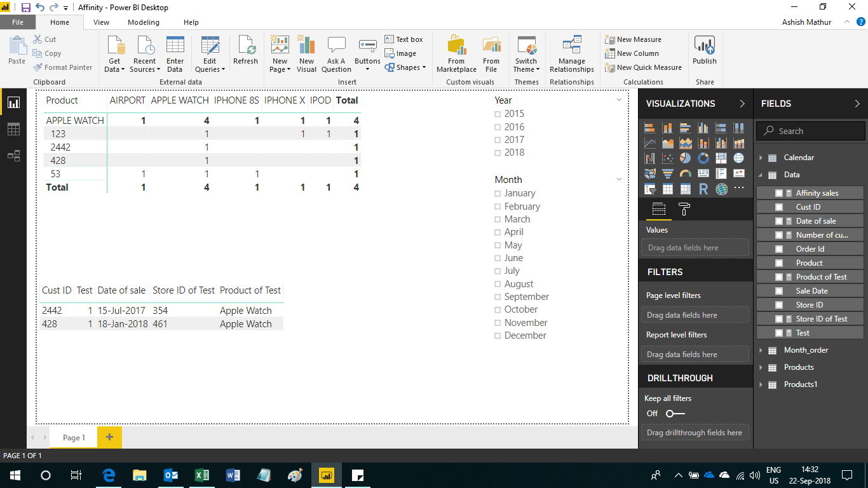Tick December in the Month slicer
The height and width of the screenshot is (488, 868).
[498, 336]
